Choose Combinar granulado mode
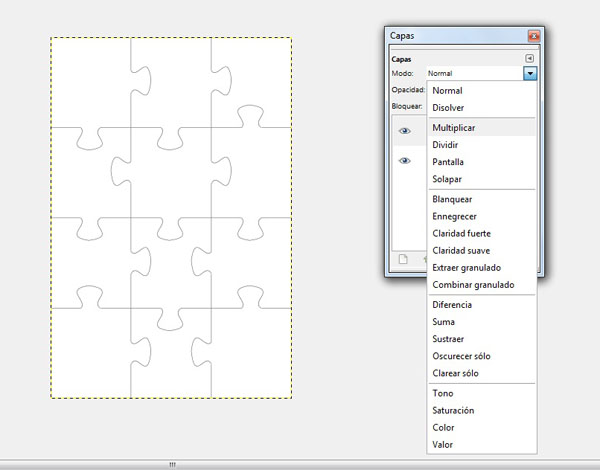Viewport: 600px width, 470px height. (x=482, y=285)
